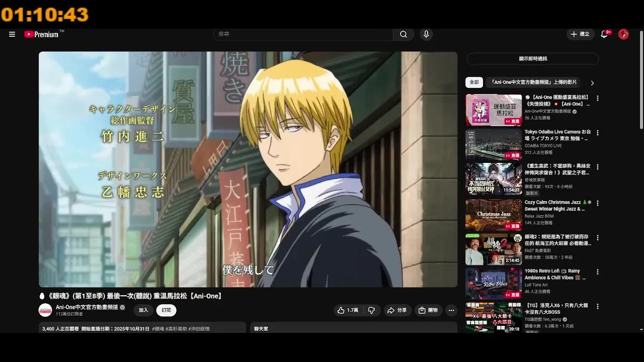Click Relax Jazz BGM channel name
Image resolution: width=644 pixels, height=362 pixels.
pyautogui.click(x=539, y=216)
